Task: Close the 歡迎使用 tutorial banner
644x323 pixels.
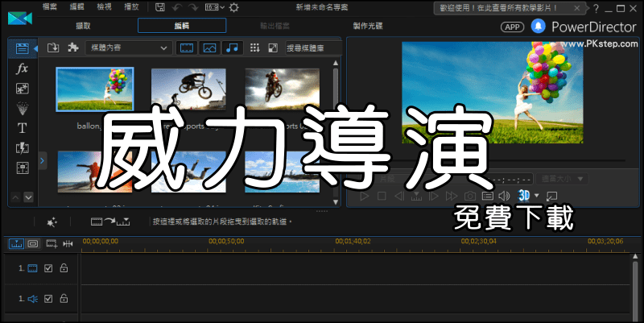Action: [577, 8]
